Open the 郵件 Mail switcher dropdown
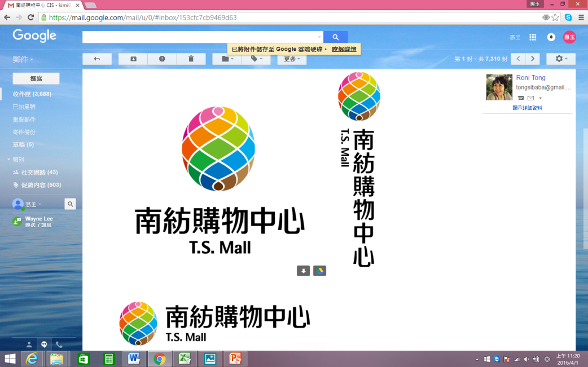588x367 pixels. [x=23, y=59]
